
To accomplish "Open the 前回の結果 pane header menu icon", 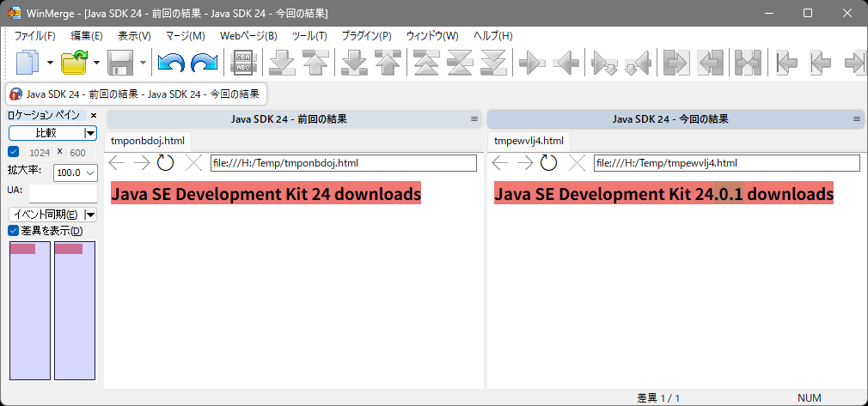I will tap(474, 119).
